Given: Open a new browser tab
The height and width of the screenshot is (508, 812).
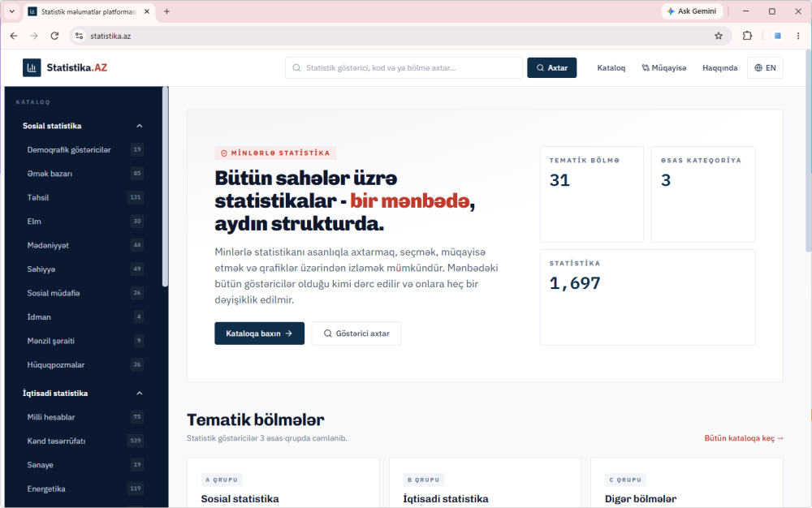Looking at the screenshot, I should tap(166, 11).
